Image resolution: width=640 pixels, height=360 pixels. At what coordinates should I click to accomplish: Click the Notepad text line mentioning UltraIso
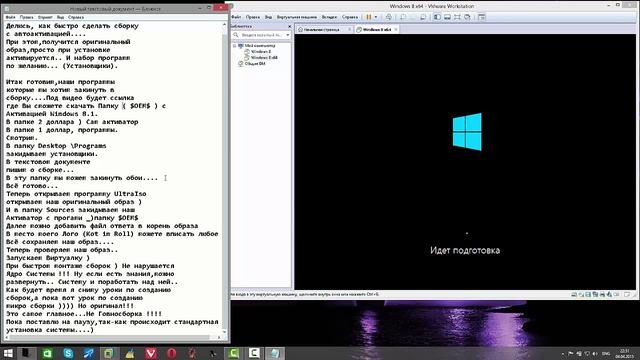pos(76,193)
